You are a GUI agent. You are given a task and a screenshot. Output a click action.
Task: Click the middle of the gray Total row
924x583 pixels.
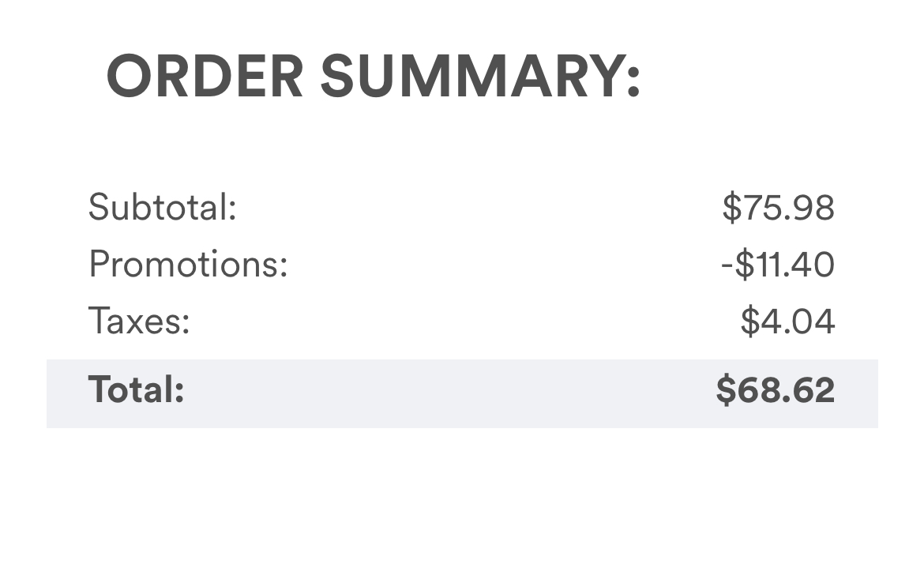[462, 393]
